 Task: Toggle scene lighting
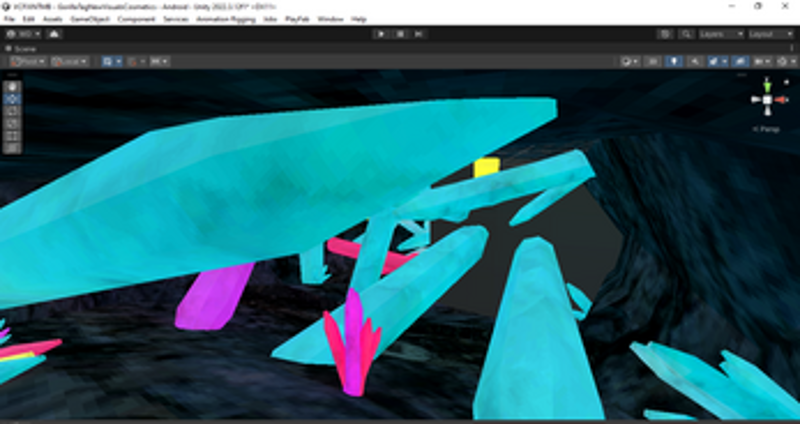click(674, 62)
